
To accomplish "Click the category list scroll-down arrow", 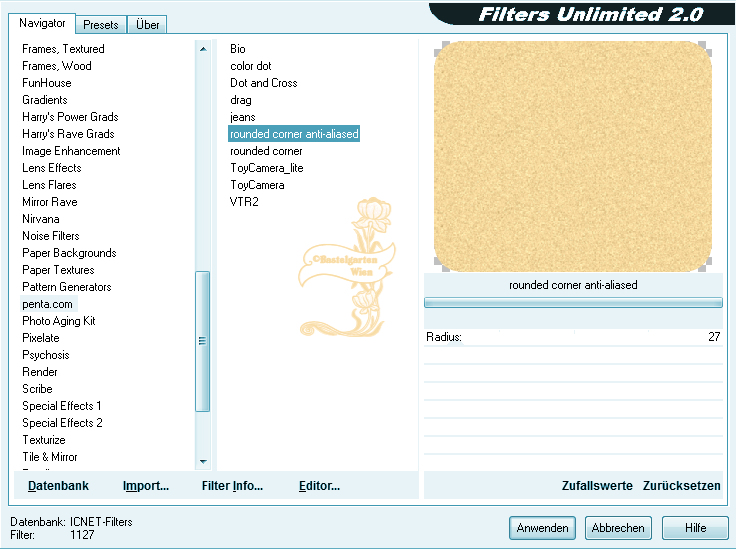I will click(203, 462).
